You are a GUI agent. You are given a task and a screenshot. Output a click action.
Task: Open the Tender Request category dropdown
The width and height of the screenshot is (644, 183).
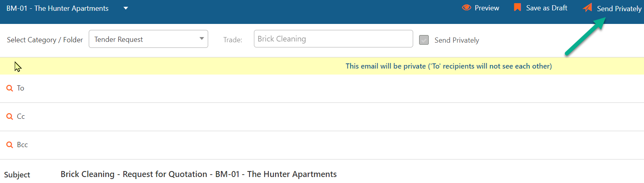click(148, 39)
